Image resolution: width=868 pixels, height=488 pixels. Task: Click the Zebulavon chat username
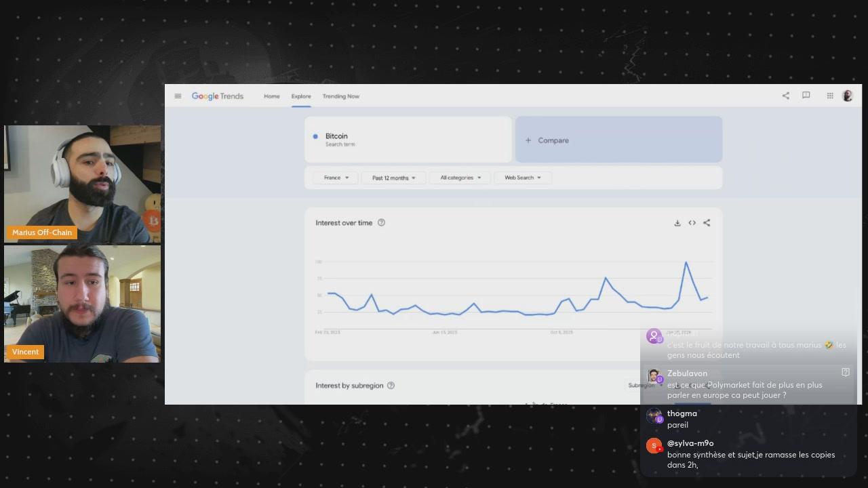[x=687, y=373]
